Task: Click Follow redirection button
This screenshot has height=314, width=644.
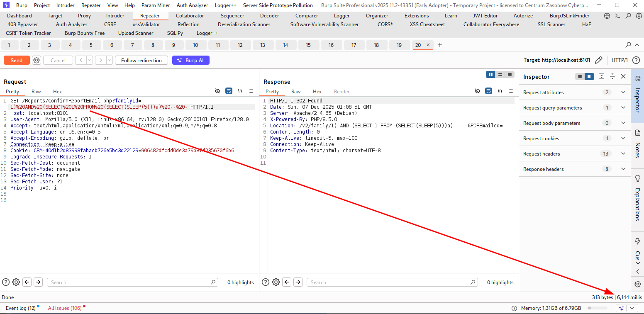Action: [x=141, y=60]
